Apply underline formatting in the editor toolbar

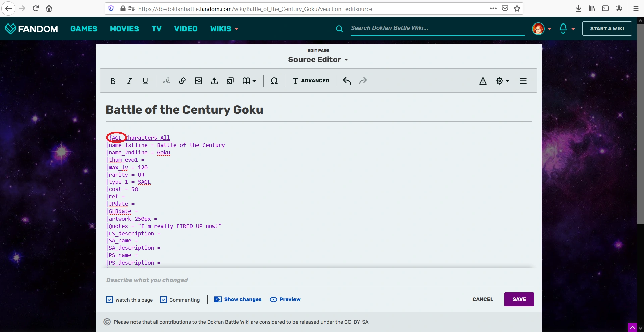[145, 81]
